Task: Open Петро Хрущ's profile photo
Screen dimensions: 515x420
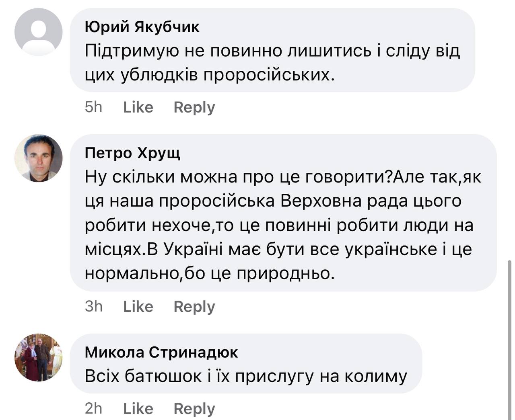Action: pyautogui.click(x=39, y=158)
